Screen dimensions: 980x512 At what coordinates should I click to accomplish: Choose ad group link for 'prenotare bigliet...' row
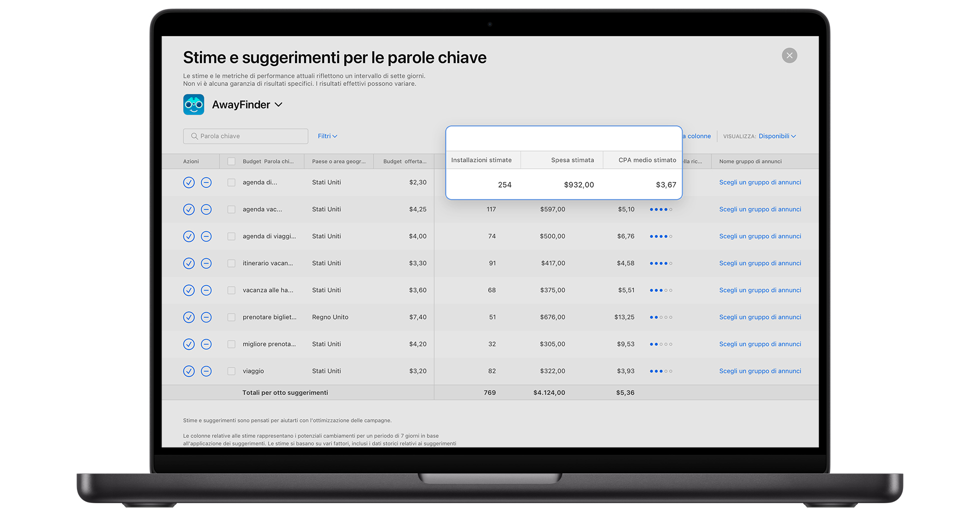coord(760,317)
